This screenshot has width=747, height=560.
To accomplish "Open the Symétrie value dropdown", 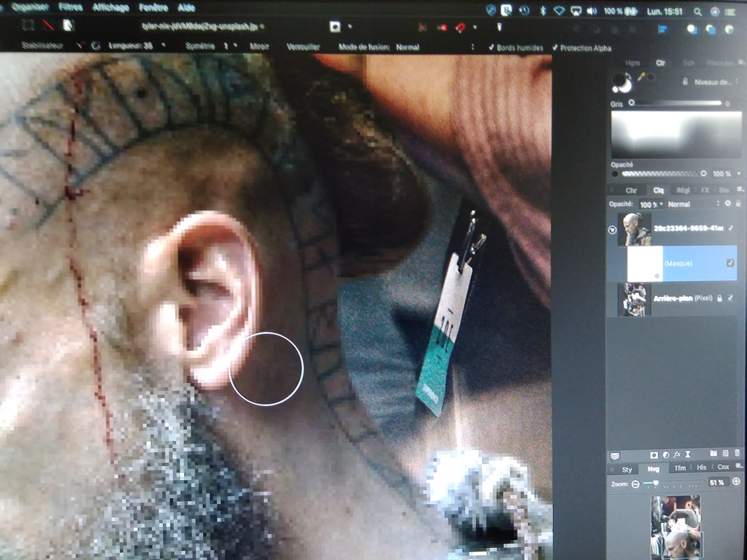I will pos(235,46).
